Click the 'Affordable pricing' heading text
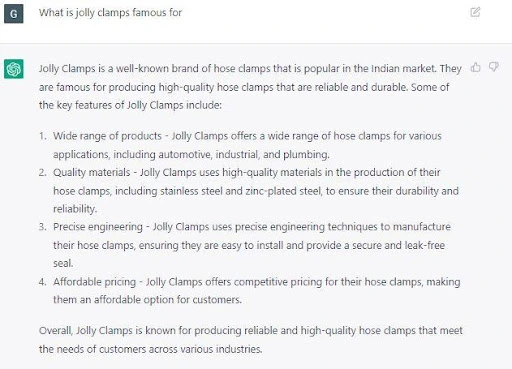Viewport: 512px width, 369px height. [95, 282]
